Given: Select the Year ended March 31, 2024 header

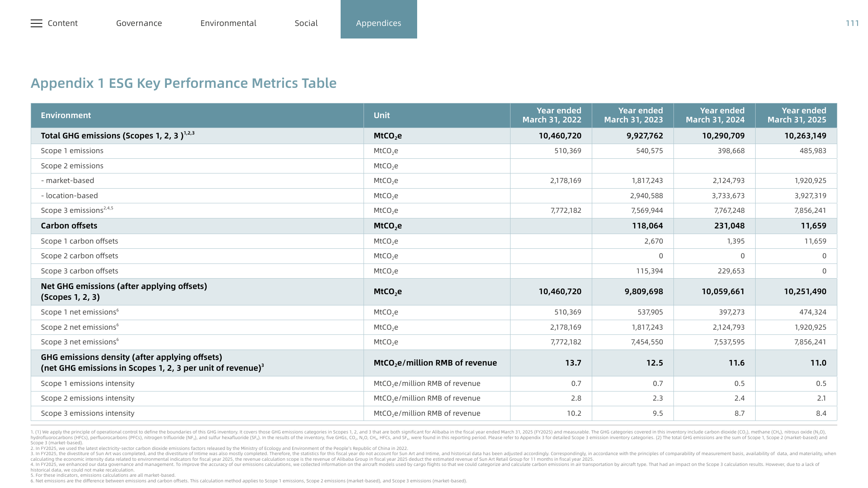Looking at the screenshot, I should pyautogui.click(x=715, y=115).
